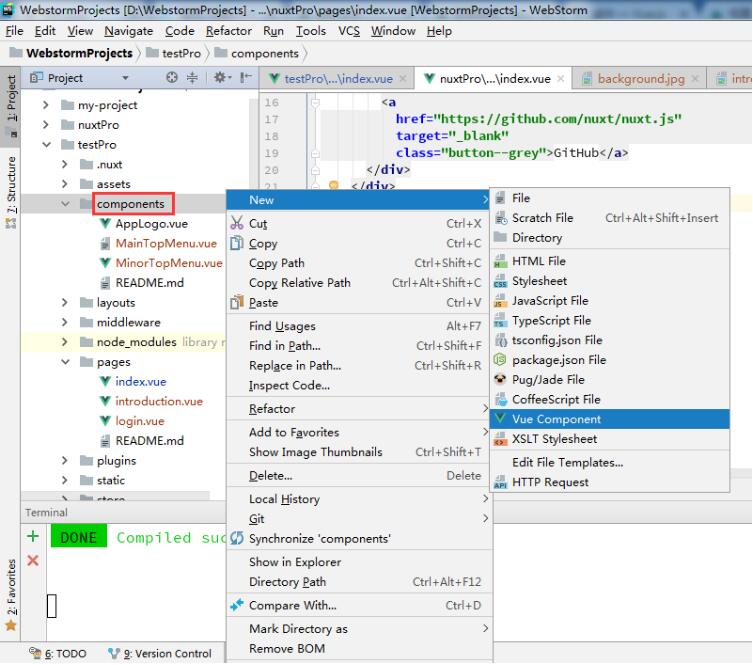Open the Project view dropdown selector

[125, 78]
